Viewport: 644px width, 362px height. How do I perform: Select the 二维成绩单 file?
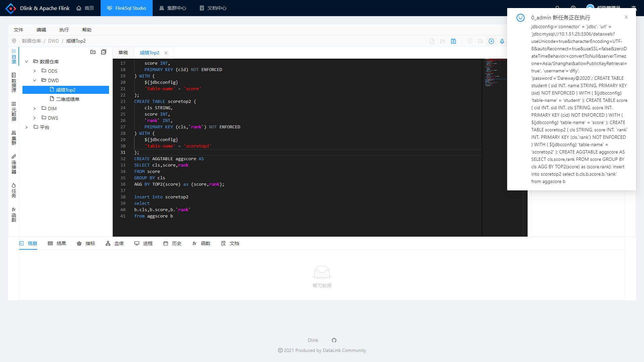click(x=67, y=99)
